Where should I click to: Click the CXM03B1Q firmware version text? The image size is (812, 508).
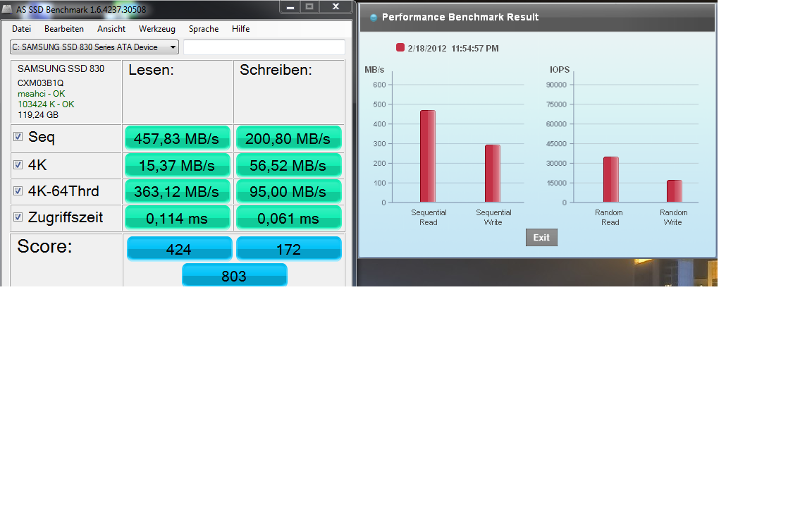point(40,83)
